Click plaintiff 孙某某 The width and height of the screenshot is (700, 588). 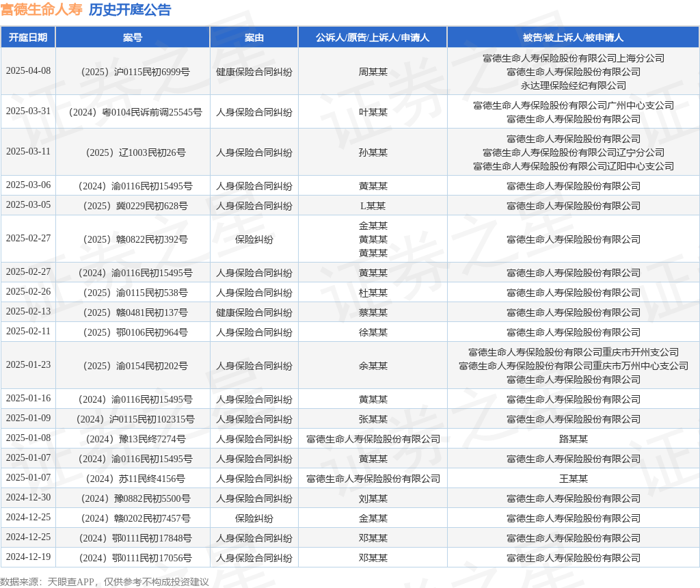coord(373,152)
